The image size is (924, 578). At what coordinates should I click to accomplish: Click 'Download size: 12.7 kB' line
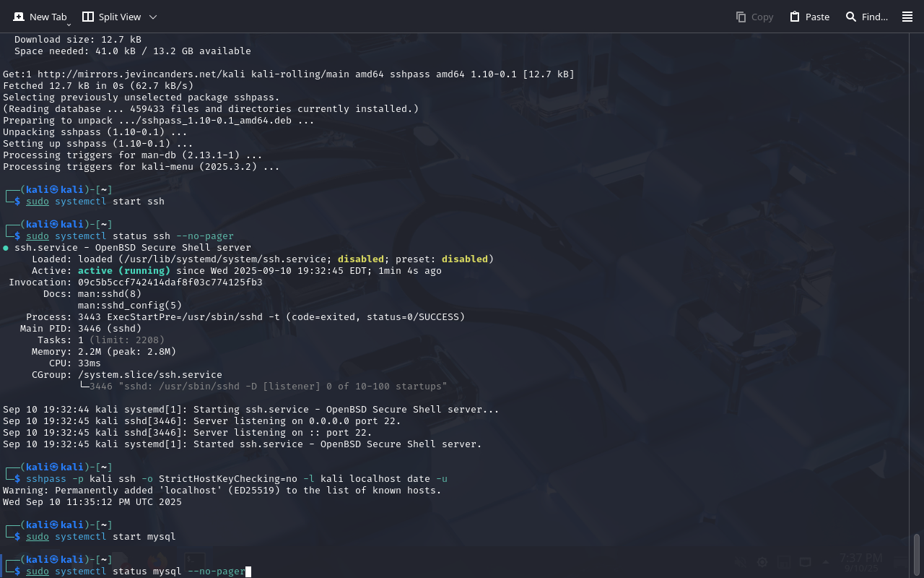click(78, 40)
